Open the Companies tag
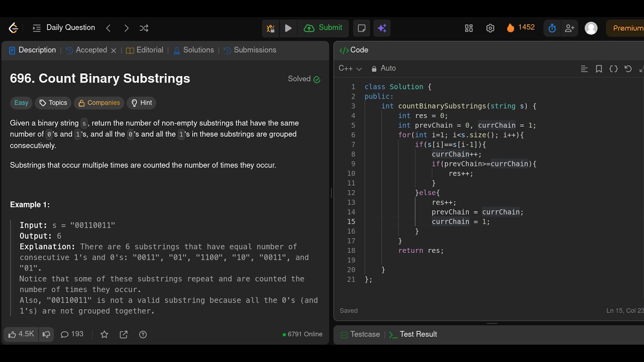This screenshot has width=644, height=362. pyautogui.click(x=99, y=103)
